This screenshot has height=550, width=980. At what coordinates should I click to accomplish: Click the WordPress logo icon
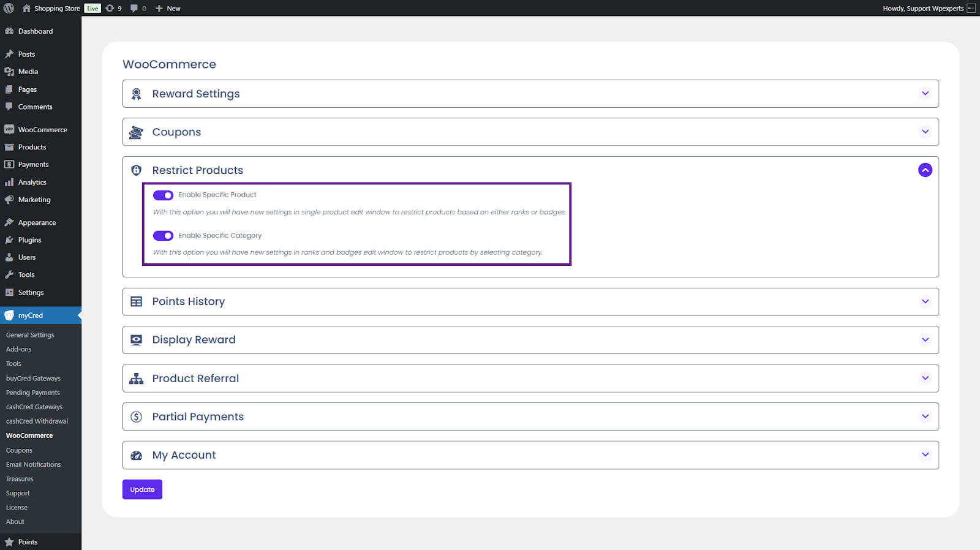9,8
